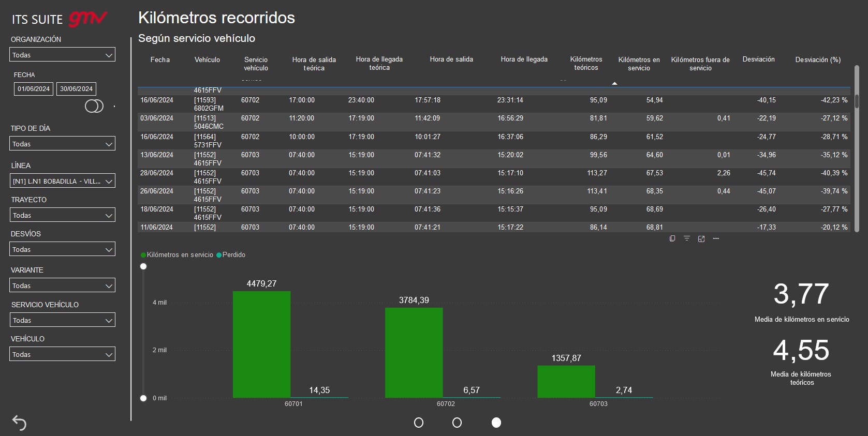Copy the table visual using copy icon

[672, 238]
